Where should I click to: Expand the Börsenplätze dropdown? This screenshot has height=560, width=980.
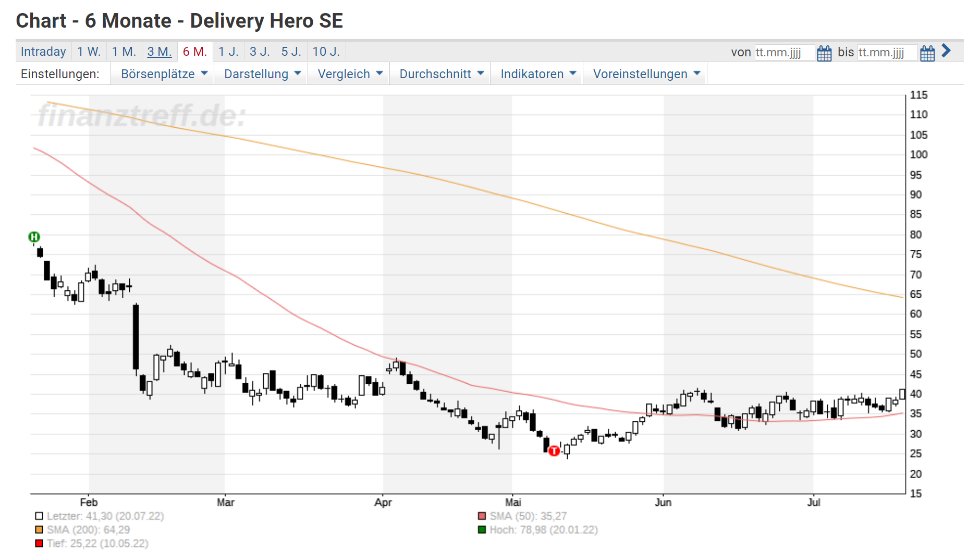pyautogui.click(x=164, y=74)
